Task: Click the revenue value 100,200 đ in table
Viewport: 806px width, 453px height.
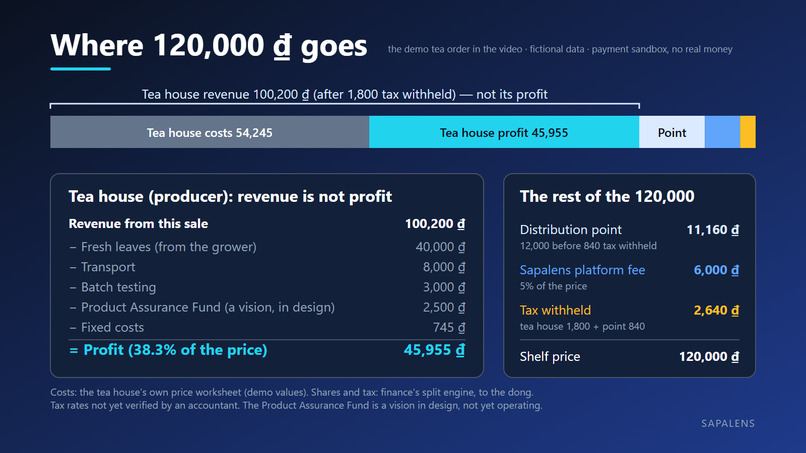Action: 435,224
